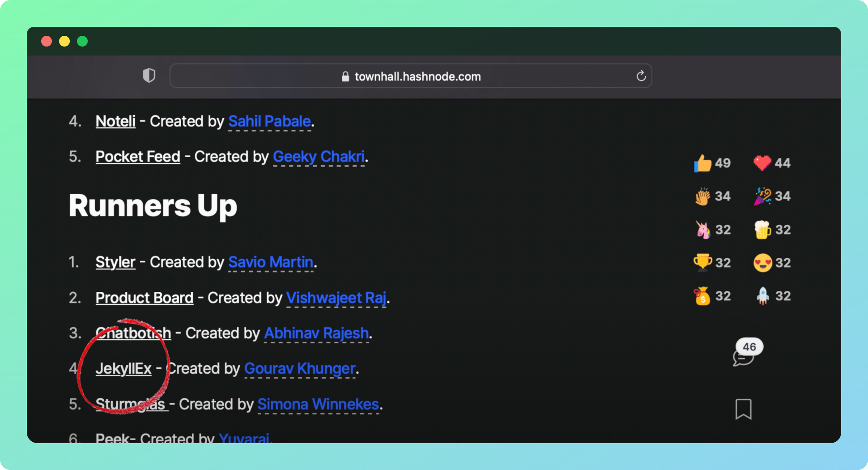Screen dimensions: 868x470
Task: Click the thumbs-up reaction with 49
Action: [712, 163]
